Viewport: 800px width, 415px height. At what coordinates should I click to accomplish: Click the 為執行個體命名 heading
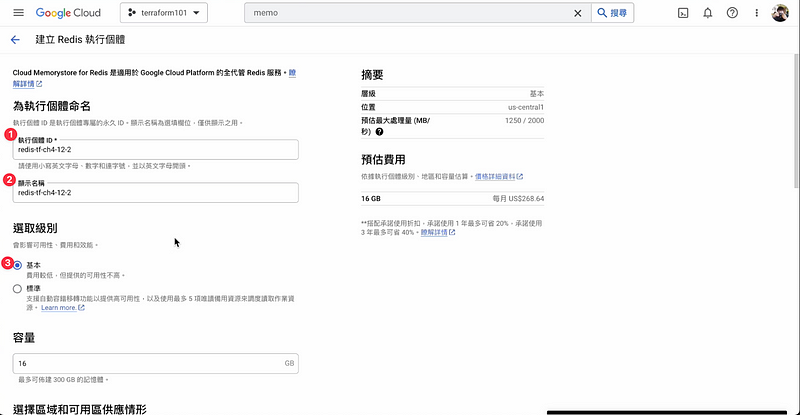[x=52, y=106]
